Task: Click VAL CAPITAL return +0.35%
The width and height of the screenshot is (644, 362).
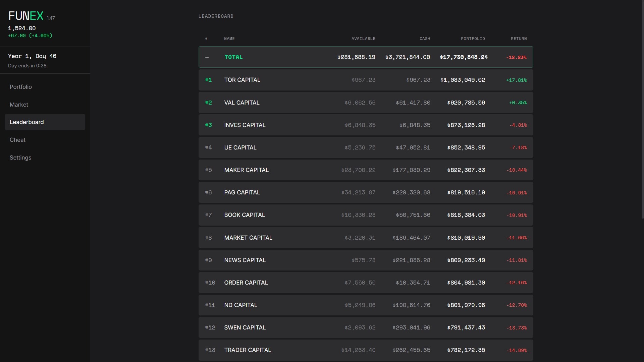Action: (518, 103)
